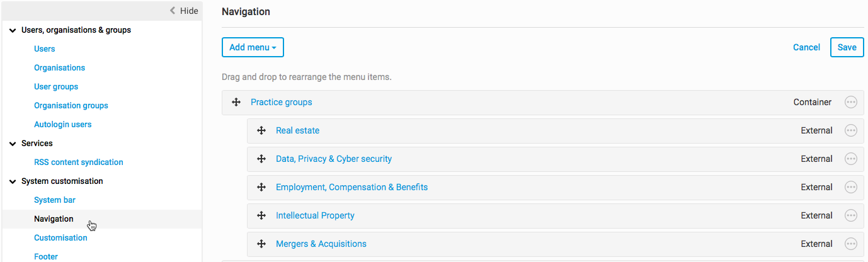
Task: Open the options menu for Practice groups
Action: (851, 102)
